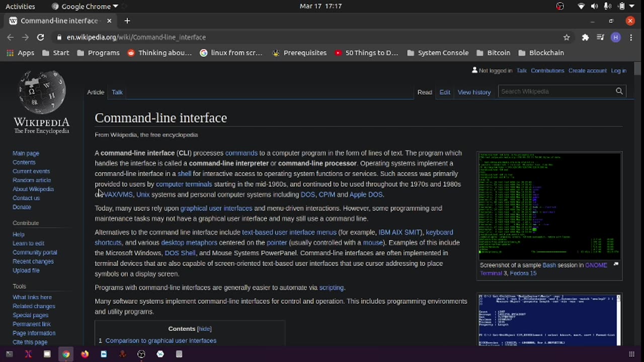Click the microphone indicator in top bar
This screenshot has width=644, height=362.
point(607,6)
